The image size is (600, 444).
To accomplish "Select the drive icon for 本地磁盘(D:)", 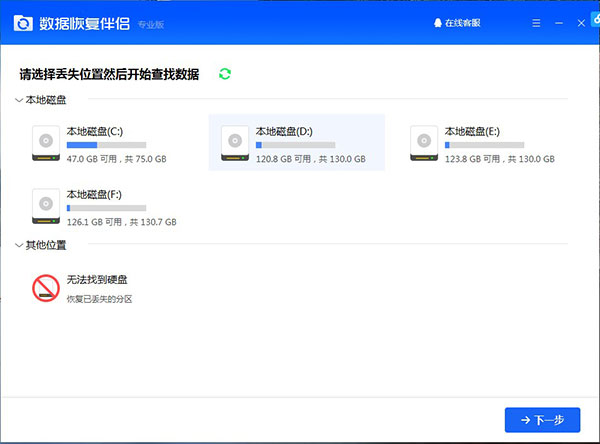I will click(235, 143).
